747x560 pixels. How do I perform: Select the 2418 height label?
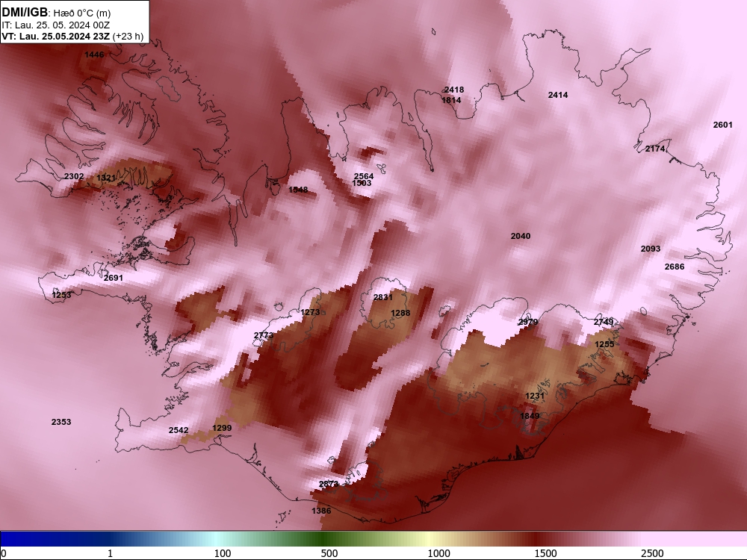pyautogui.click(x=454, y=90)
